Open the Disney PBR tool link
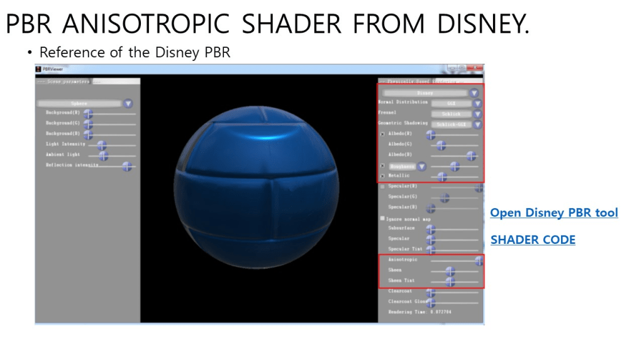644x362 pixels. click(x=553, y=213)
